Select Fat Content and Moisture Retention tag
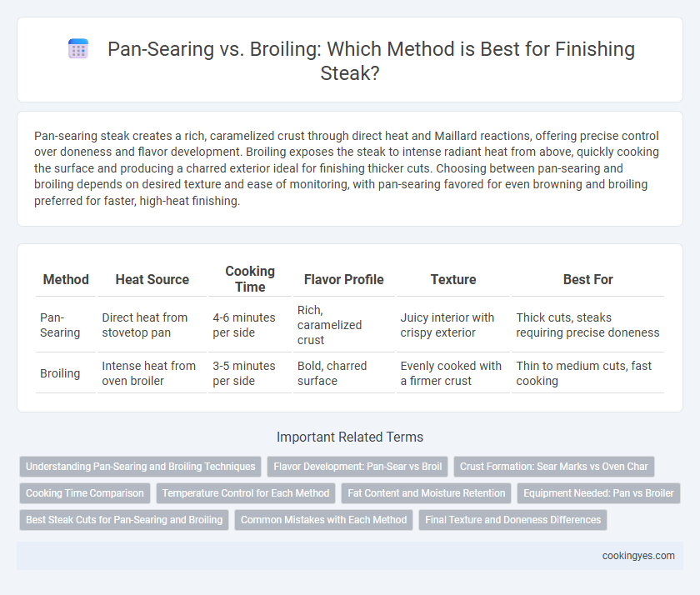 click(427, 493)
